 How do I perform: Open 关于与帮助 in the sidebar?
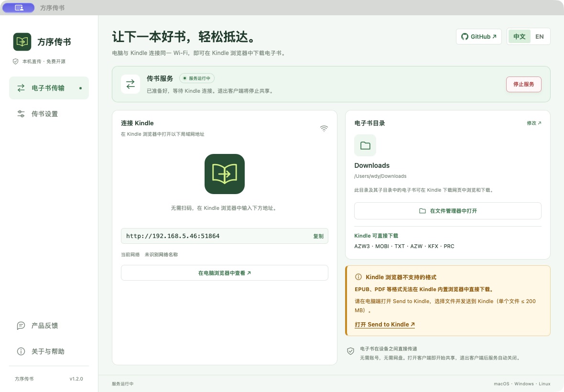coord(49,351)
